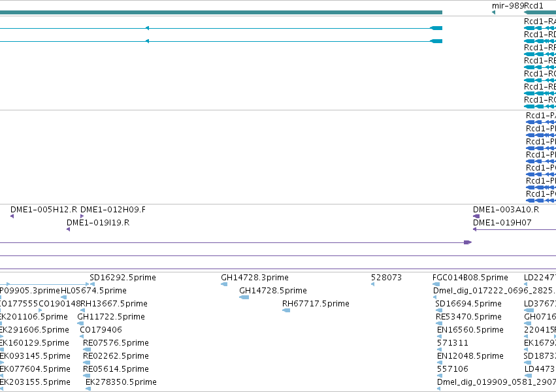The image size is (556, 392).
Task: Open the GH11722.5prime EST label
Action: point(111,317)
